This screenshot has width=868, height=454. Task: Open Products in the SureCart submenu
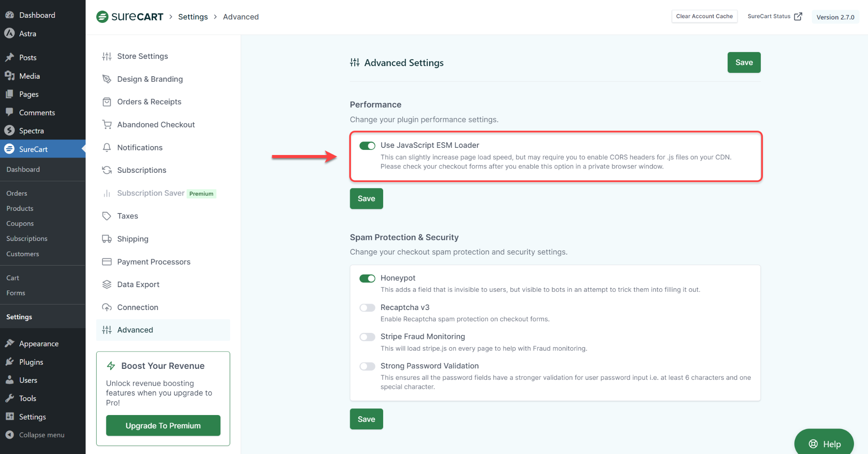[x=19, y=208]
